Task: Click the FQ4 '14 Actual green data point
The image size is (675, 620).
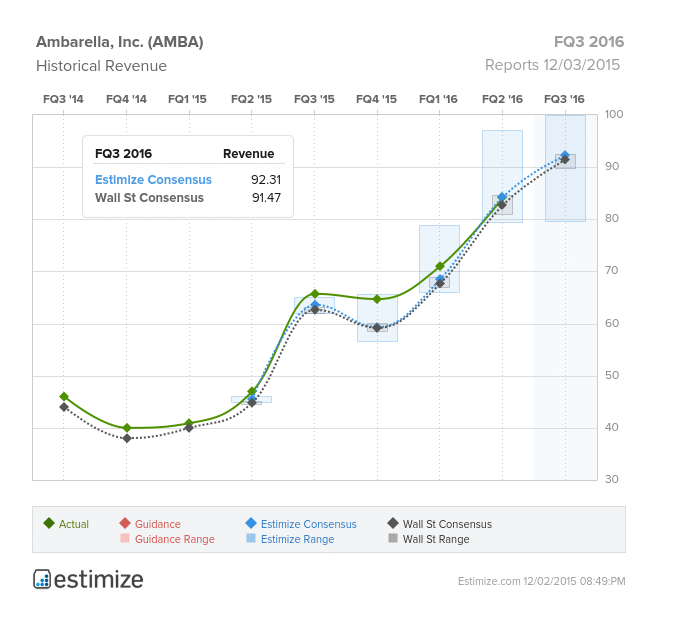Action: [x=127, y=428]
